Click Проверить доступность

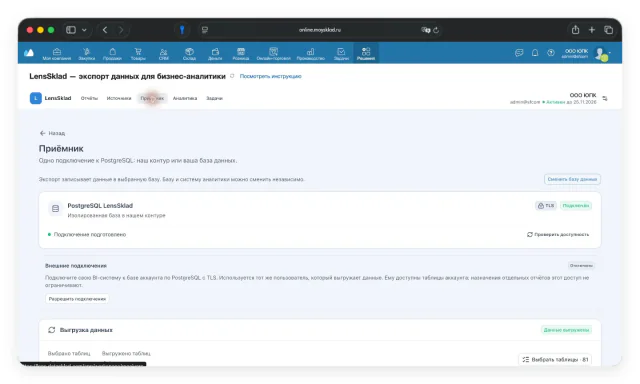(x=558, y=235)
